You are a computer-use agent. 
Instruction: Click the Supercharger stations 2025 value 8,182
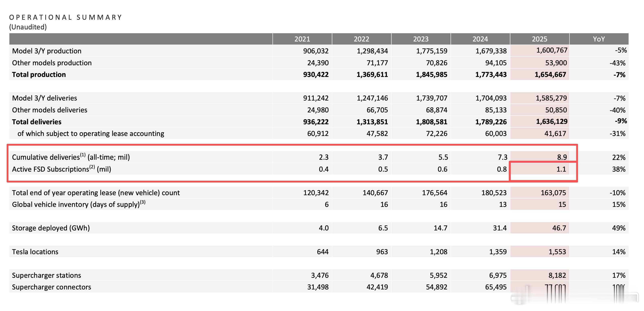click(x=557, y=275)
